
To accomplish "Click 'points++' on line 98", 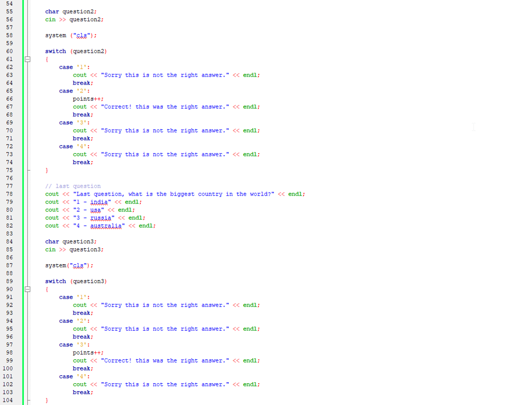I will 88,352.
